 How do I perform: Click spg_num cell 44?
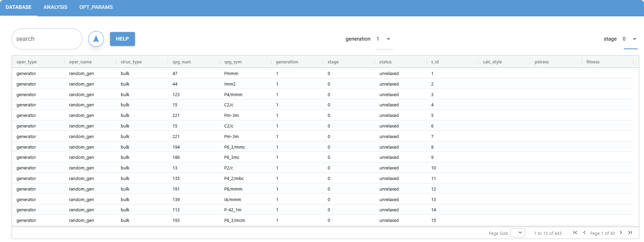[x=194, y=84]
